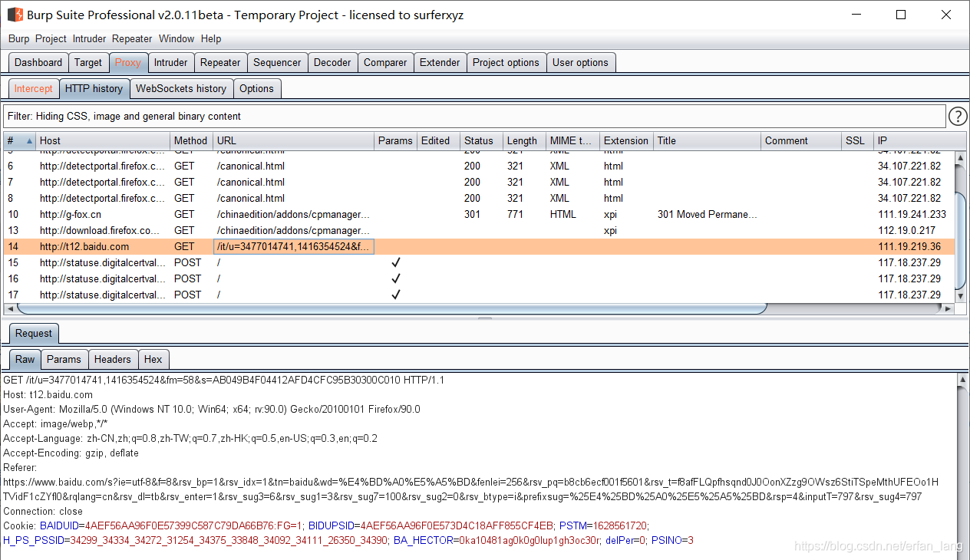Screen dimensions: 970x560
Task: Open the Help menu
Action: pos(211,38)
